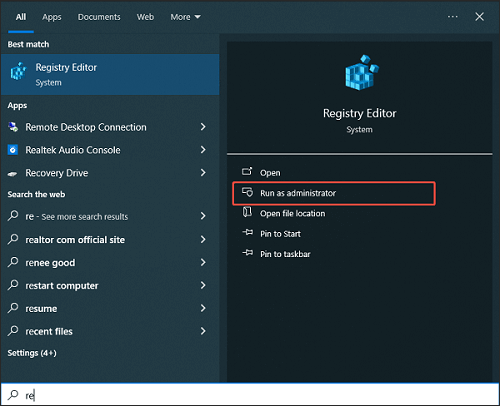Search web for 'restart computer'
Viewport: 500px width, 406px height.
click(62, 286)
